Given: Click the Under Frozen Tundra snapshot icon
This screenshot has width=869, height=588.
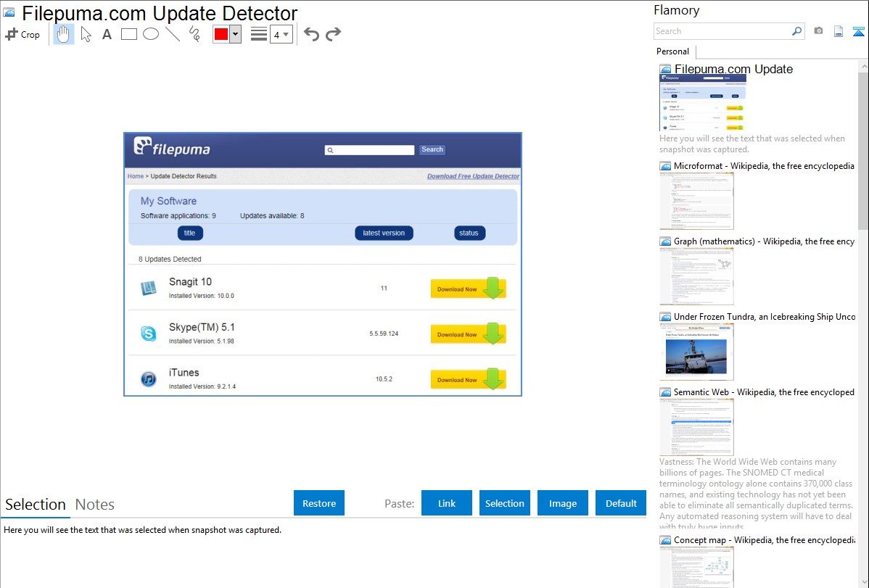Looking at the screenshot, I should pos(665,317).
